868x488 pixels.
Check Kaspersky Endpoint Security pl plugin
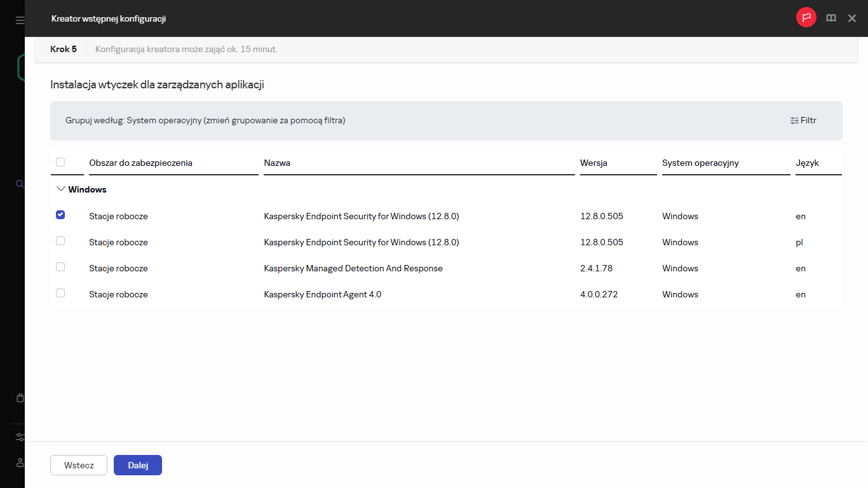[x=60, y=241]
